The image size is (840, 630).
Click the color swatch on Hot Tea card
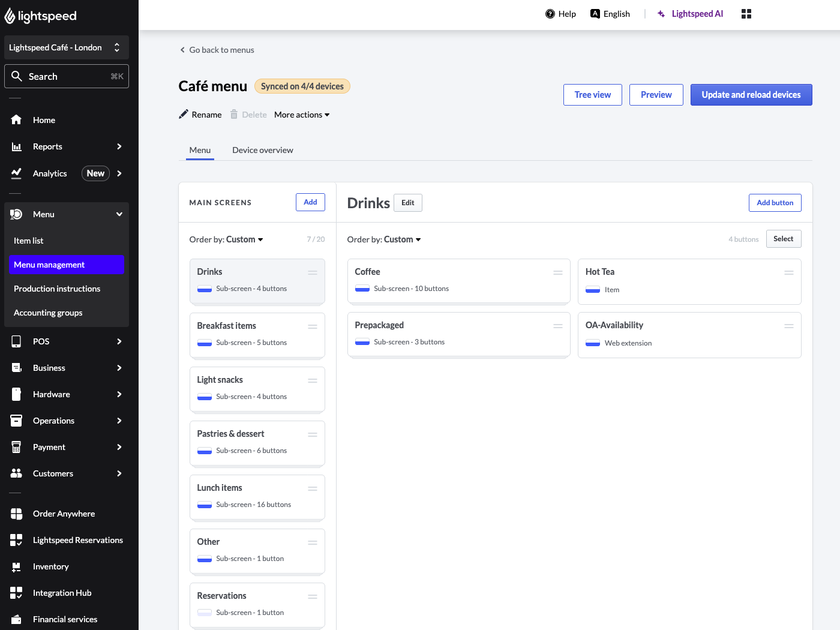pos(593,290)
